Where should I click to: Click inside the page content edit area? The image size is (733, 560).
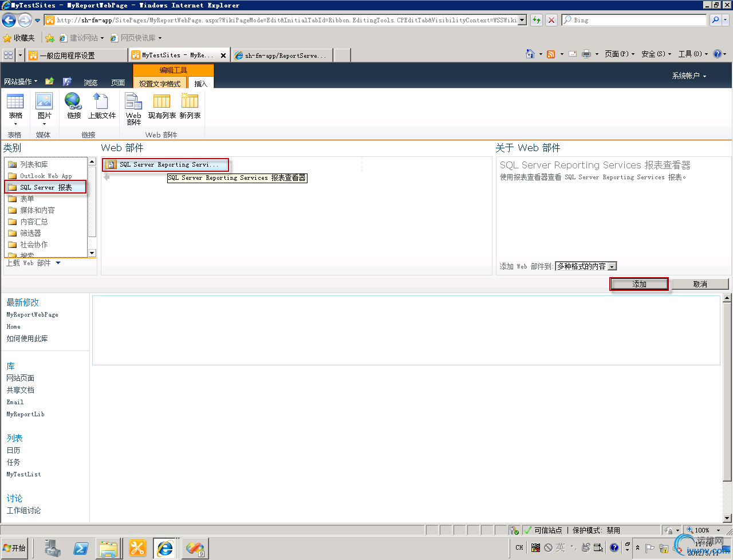click(x=406, y=330)
